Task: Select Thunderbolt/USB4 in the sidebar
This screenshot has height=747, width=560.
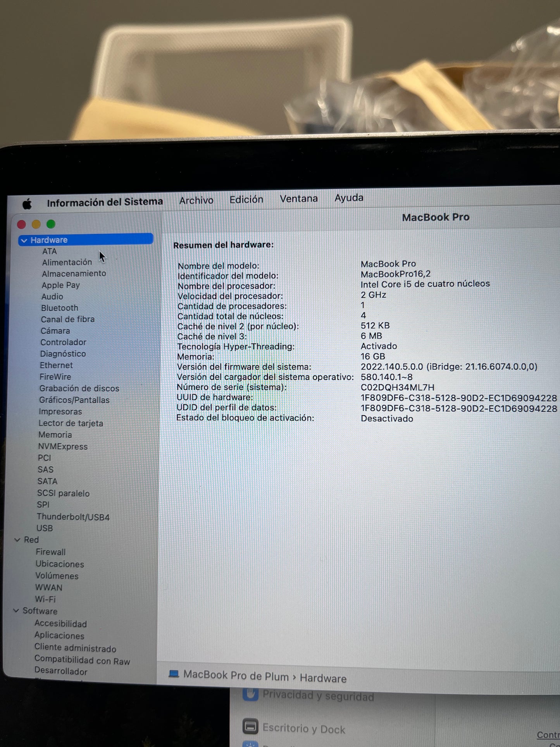Action: (x=73, y=517)
